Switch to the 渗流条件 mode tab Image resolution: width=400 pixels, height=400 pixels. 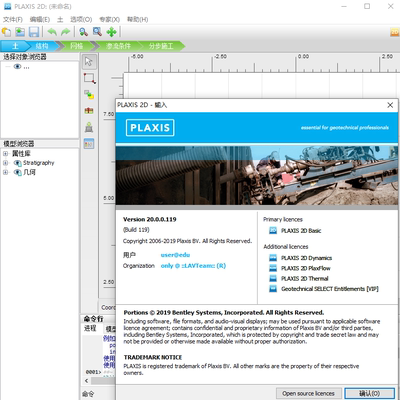[118, 46]
